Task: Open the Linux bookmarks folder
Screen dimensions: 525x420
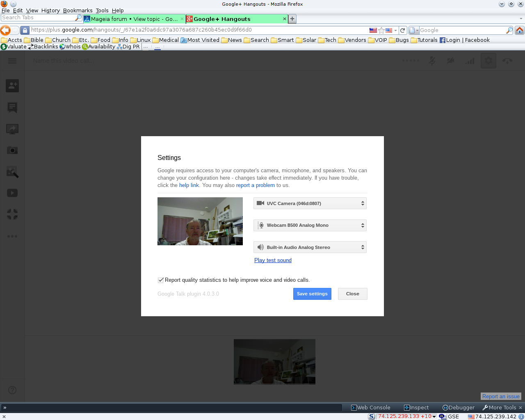Action: tap(140, 40)
